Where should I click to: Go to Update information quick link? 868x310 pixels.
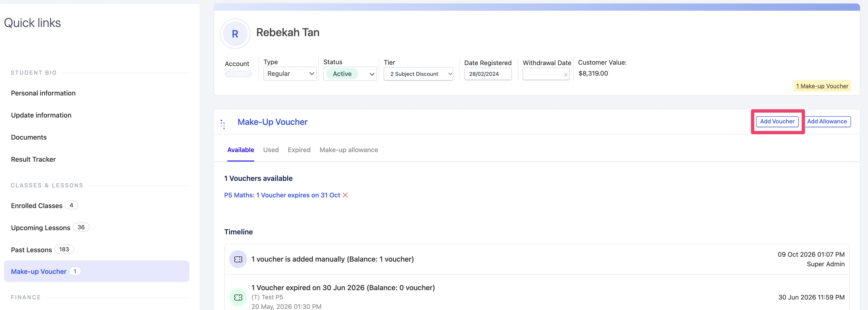(x=41, y=115)
